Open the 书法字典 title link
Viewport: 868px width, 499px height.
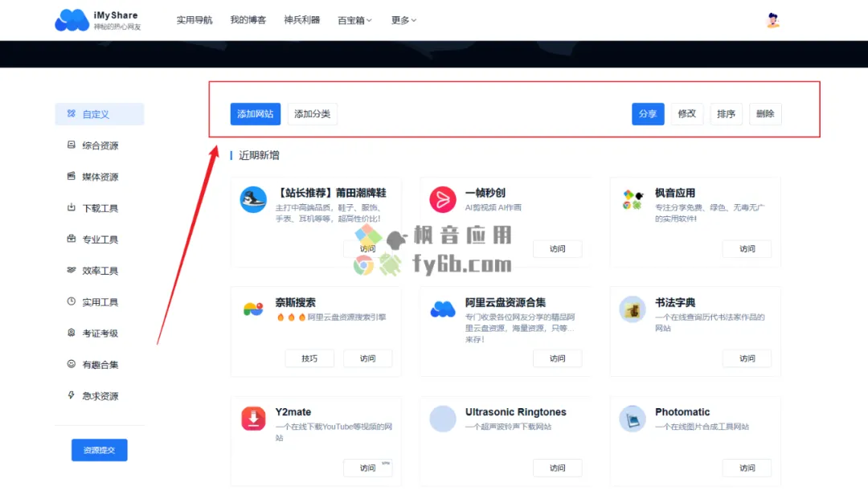pos(675,302)
